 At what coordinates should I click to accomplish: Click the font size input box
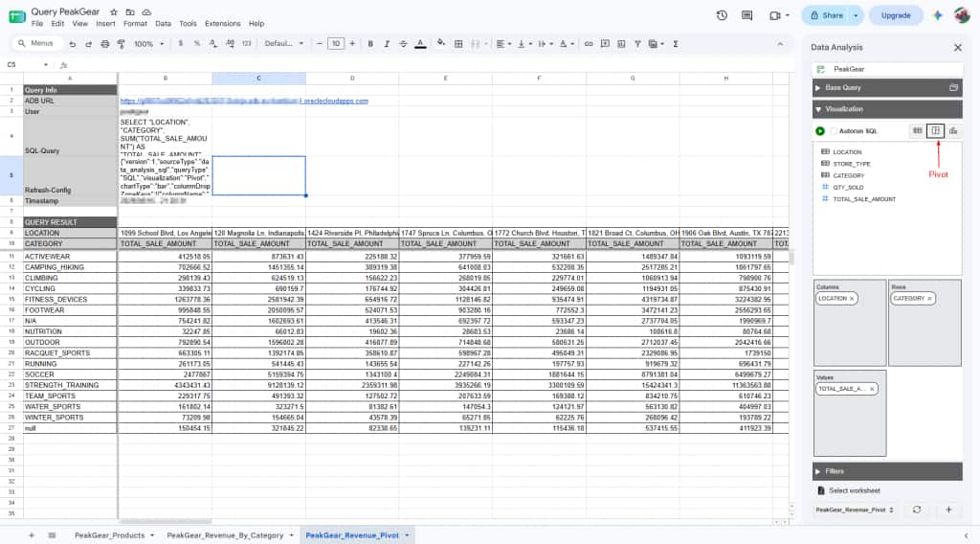pyautogui.click(x=336, y=44)
